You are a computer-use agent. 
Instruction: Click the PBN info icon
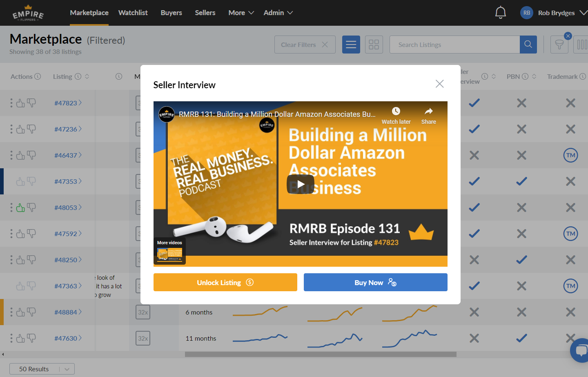[x=525, y=76]
